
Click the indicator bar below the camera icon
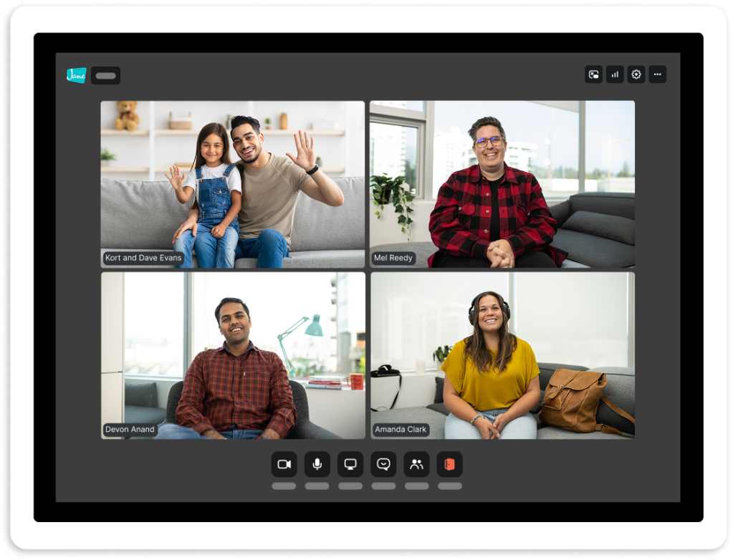click(284, 486)
